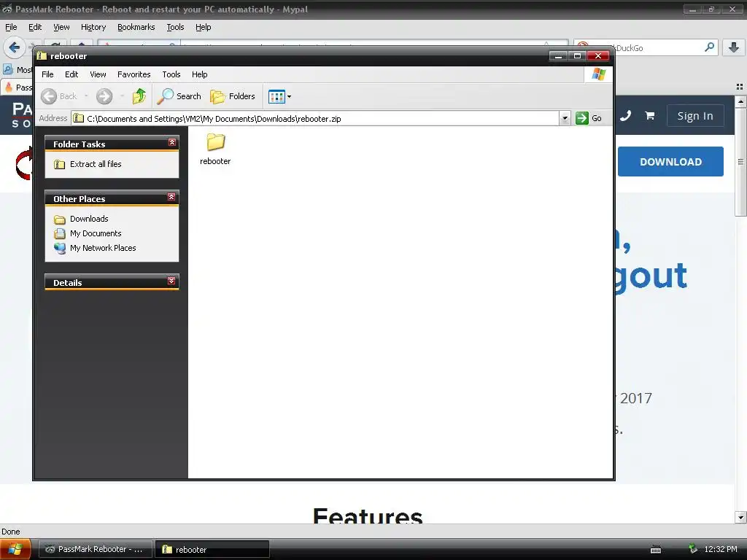This screenshot has height=560, width=747.
Task: Click the Go button next to address bar
Action: 589,118
